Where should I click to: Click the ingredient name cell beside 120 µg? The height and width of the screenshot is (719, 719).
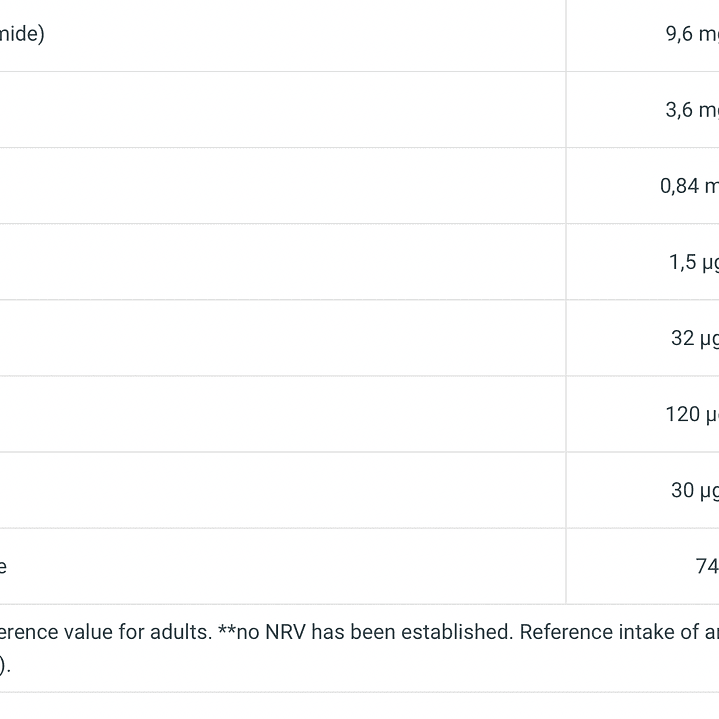click(x=280, y=414)
